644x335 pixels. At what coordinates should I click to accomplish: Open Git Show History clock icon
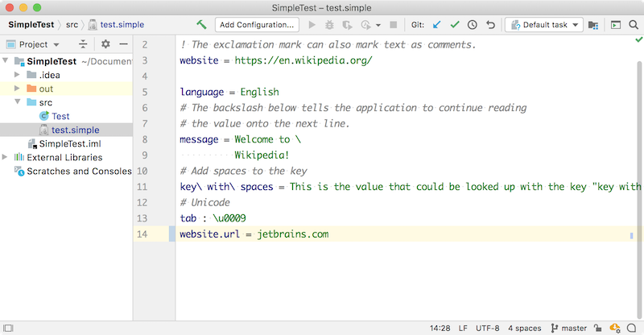coord(473,25)
